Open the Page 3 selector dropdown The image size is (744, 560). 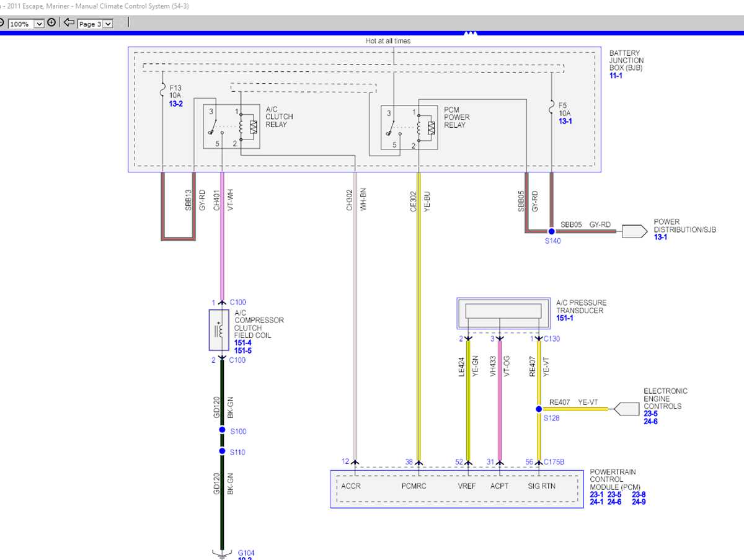click(x=108, y=24)
